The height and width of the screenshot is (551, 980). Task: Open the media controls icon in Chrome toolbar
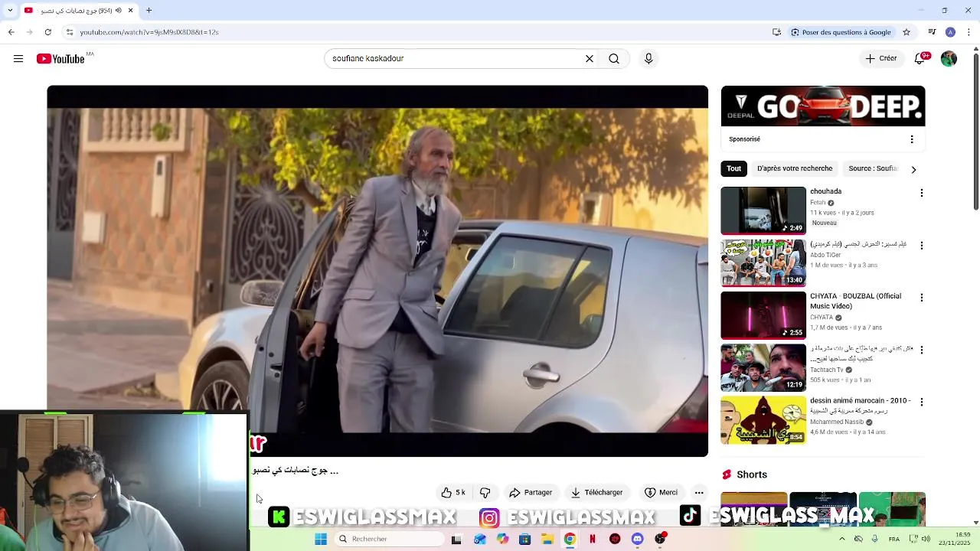[x=932, y=32]
